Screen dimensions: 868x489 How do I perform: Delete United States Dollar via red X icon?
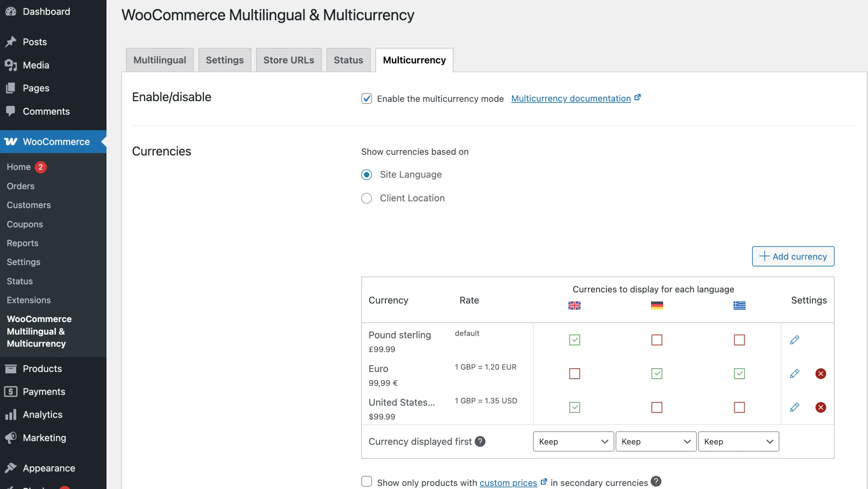pyautogui.click(x=821, y=408)
